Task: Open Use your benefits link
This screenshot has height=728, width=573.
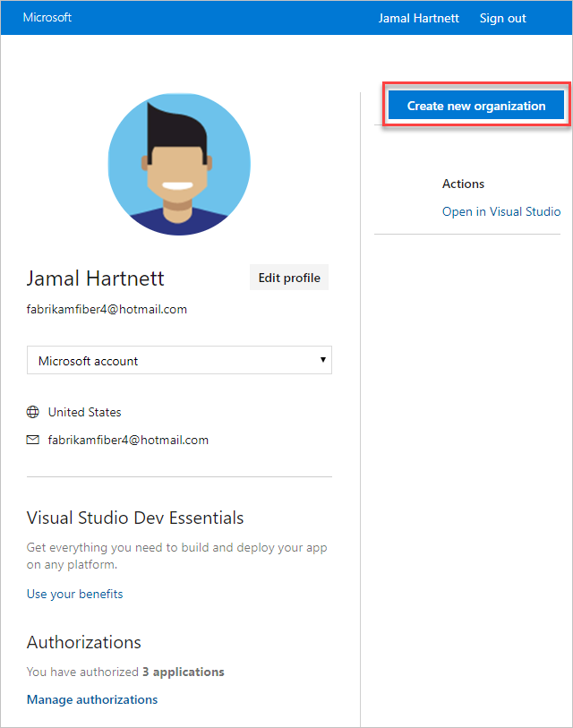Action: (75, 594)
